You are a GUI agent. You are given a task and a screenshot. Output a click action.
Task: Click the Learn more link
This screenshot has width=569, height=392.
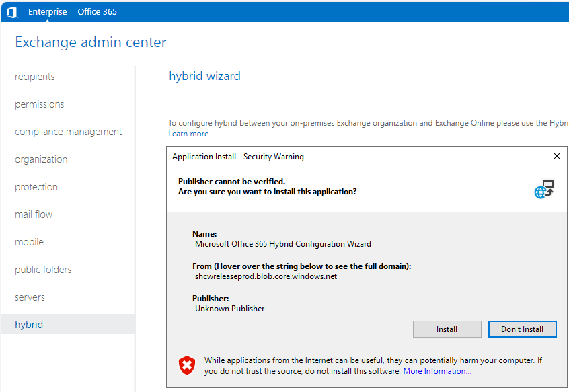click(188, 134)
